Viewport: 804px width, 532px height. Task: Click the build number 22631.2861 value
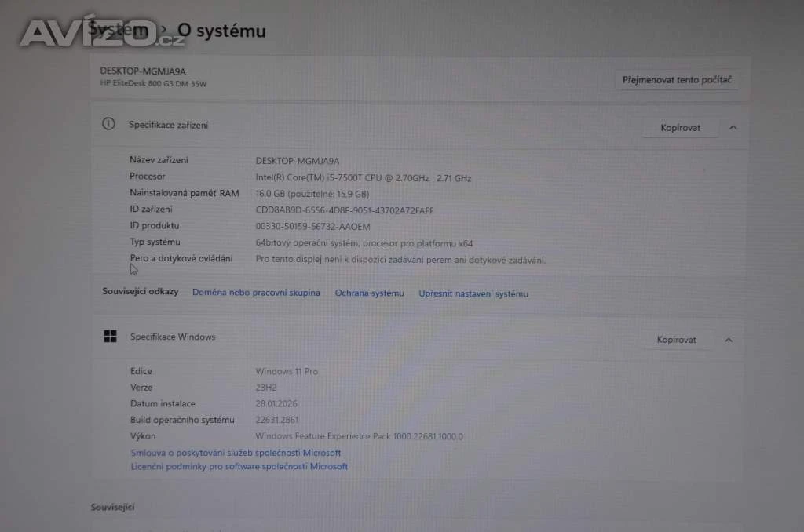click(x=277, y=420)
